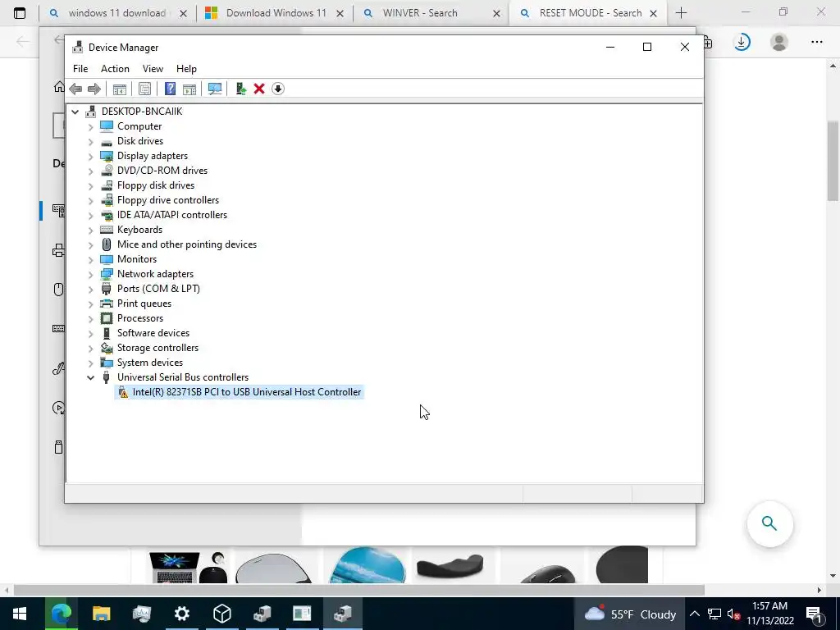Expand the Disk drives category

pos(90,141)
